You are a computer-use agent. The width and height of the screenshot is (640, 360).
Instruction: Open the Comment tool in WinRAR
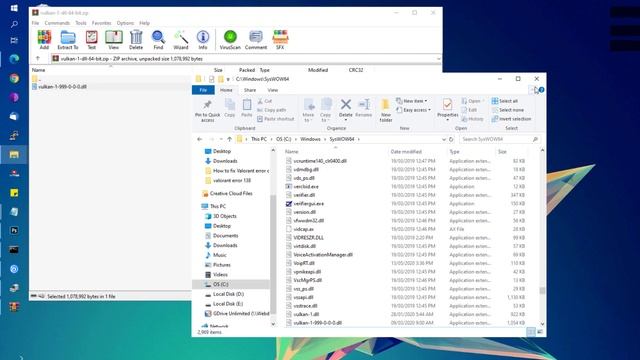point(256,40)
